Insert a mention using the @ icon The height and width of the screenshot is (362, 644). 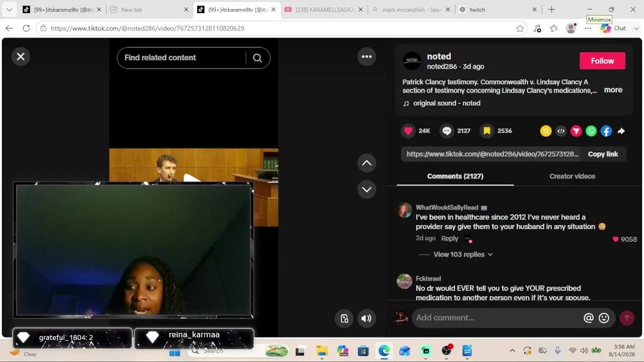[588, 318]
